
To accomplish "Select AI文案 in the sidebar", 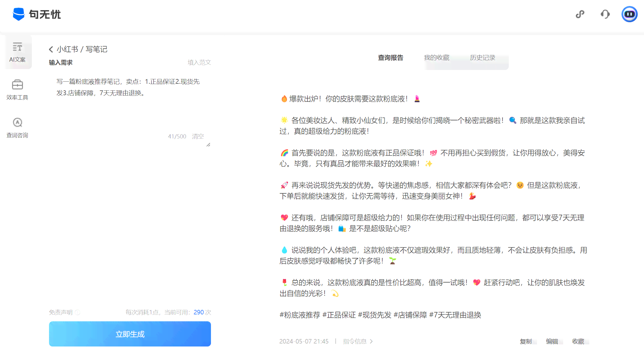I will coord(17,52).
